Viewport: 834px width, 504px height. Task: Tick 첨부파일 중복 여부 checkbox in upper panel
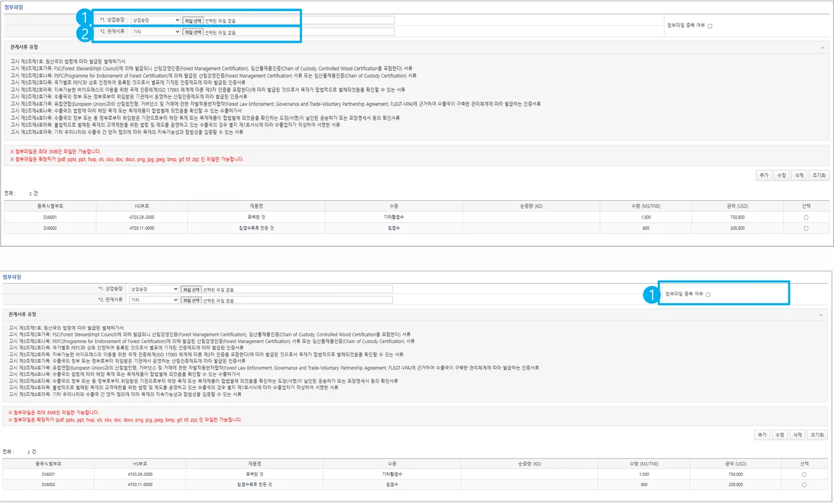(x=710, y=26)
